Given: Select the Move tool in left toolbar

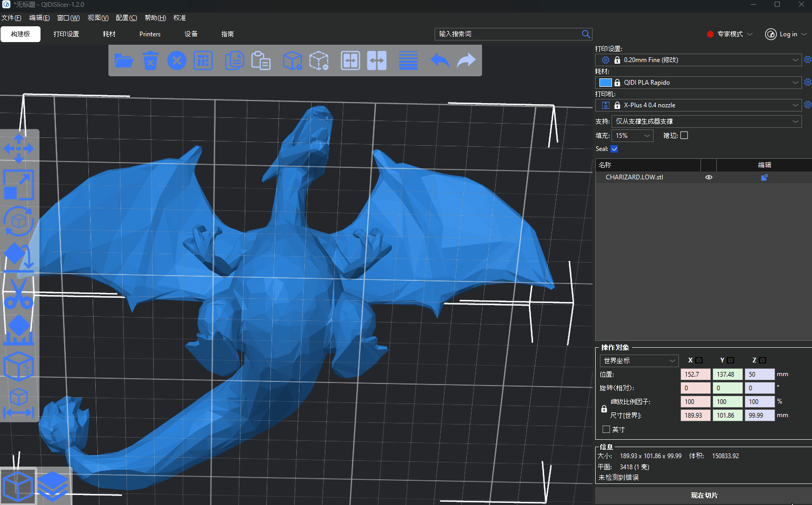Looking at the screenshot, I should [19, 148].
